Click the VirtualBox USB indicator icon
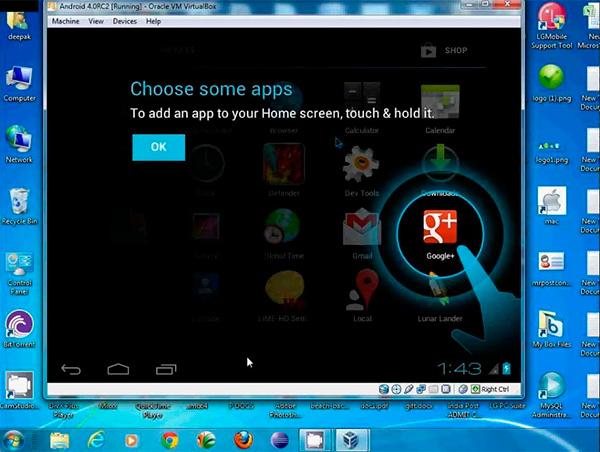The image size is (600, 452). coord(408,389)
